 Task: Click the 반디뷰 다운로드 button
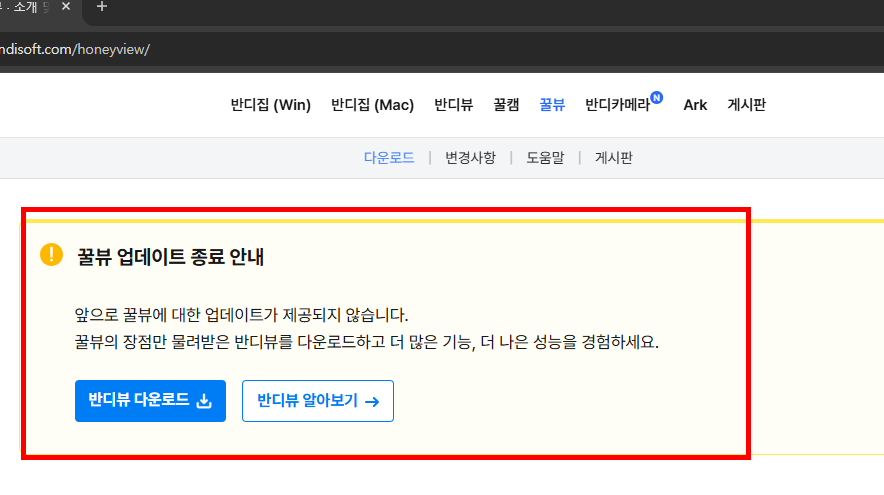pyautogui.click(x=150, y=401)
